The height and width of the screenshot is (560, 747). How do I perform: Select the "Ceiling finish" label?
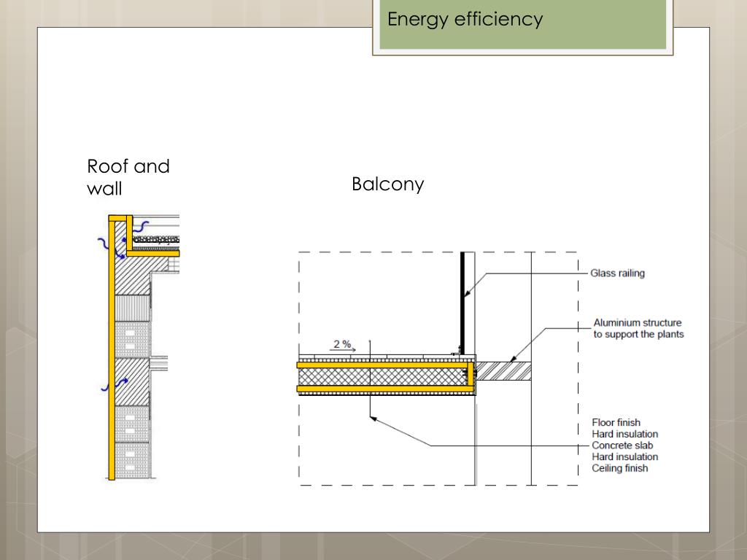point(619,468)
